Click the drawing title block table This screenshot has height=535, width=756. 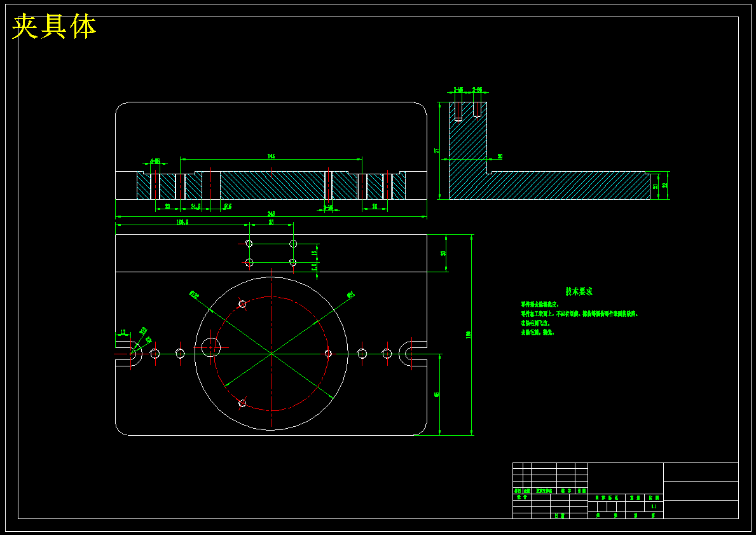pyautogui.click(x=626, y=490)
